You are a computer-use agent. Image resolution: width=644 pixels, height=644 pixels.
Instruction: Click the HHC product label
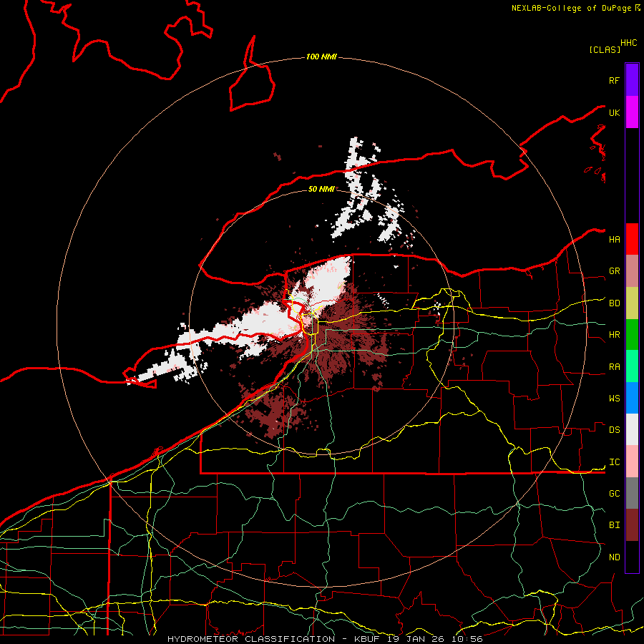tap(628, 43)
